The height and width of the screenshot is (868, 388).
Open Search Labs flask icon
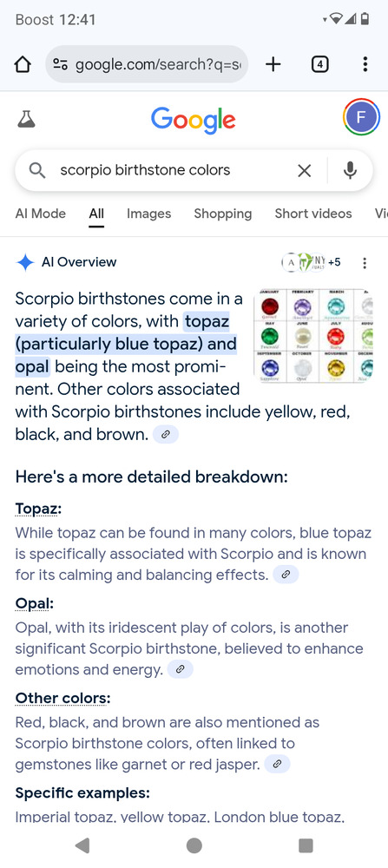[x=26, y=118]
